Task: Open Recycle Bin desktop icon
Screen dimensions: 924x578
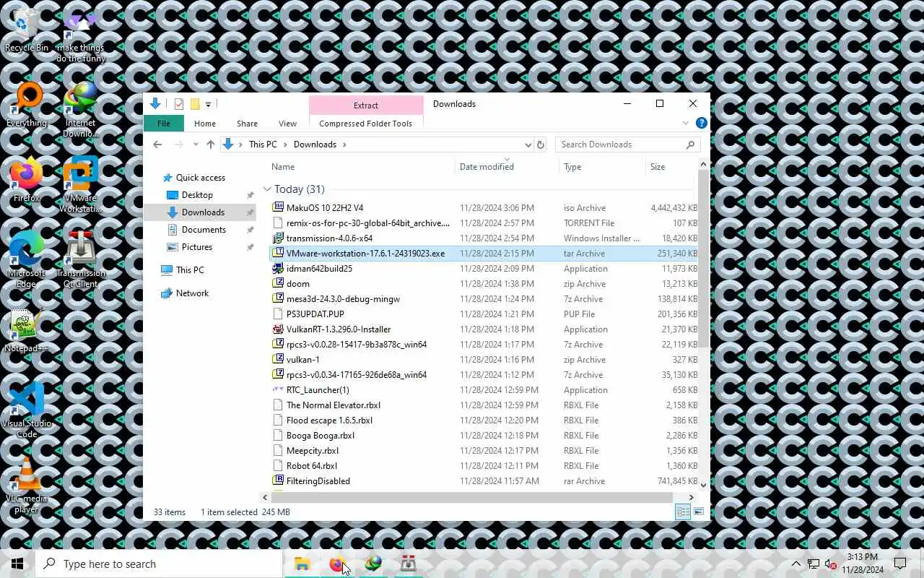Action: [27, 30]
